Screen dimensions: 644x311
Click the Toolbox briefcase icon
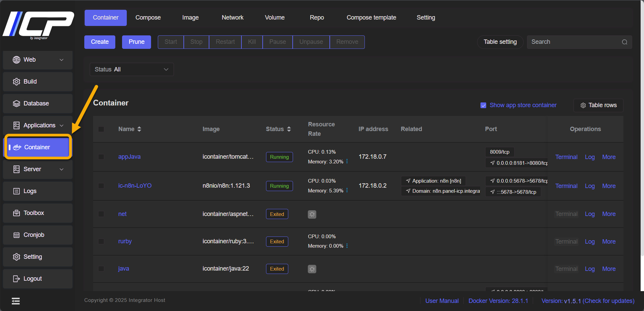17,213
